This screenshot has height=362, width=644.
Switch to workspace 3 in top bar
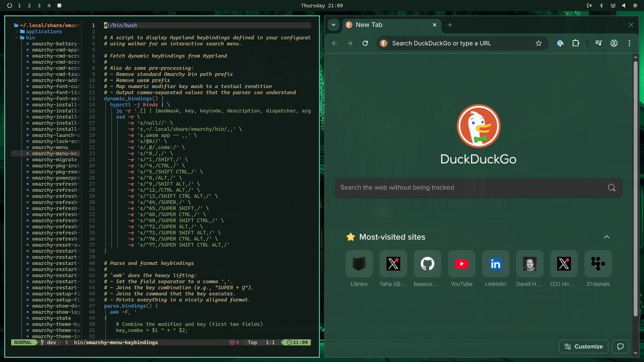click(39, 5)
